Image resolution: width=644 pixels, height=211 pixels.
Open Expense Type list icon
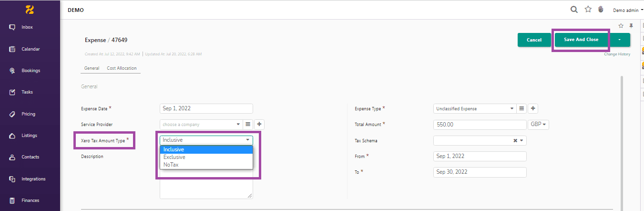point(522,109)
